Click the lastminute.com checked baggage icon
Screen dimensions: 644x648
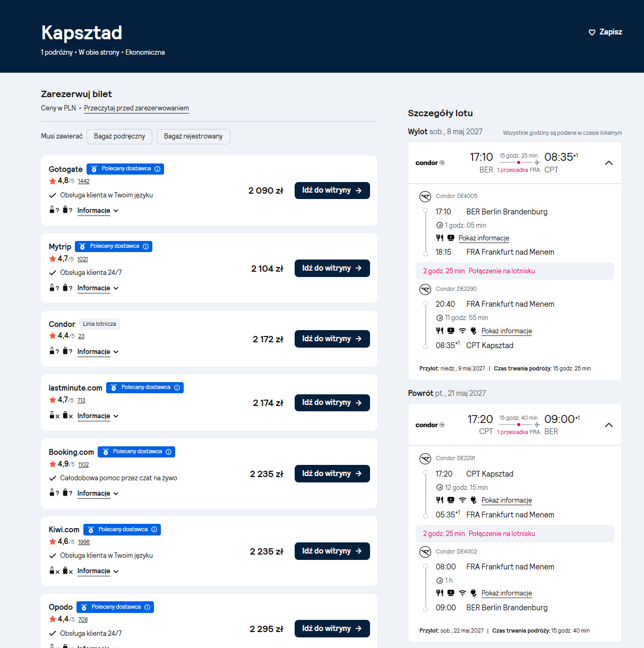[x=65, y=416]
